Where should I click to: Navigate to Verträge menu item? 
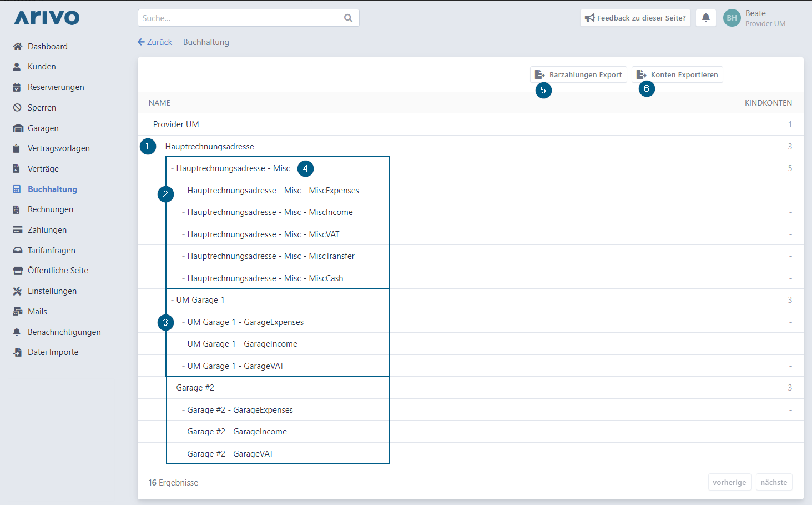(43, 169)
